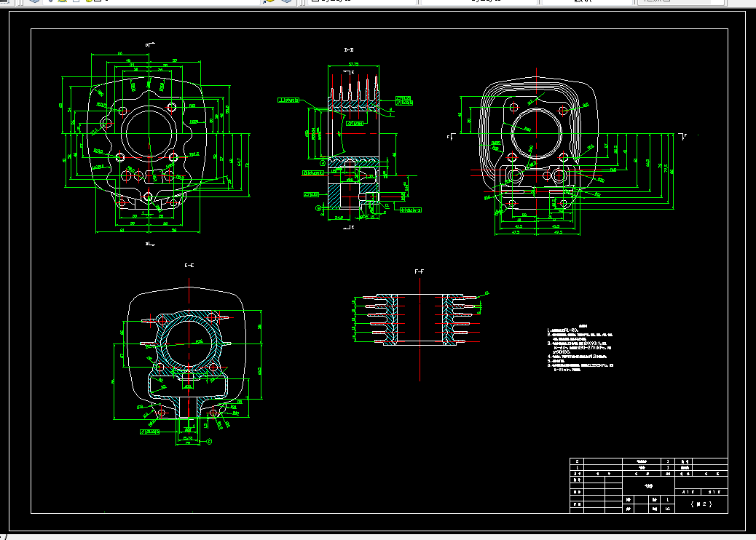The width and height of the screenshot is (756, 540).
Task: Select tolerance frame at bottom-left of E-E view
Action: click(149, 432)
